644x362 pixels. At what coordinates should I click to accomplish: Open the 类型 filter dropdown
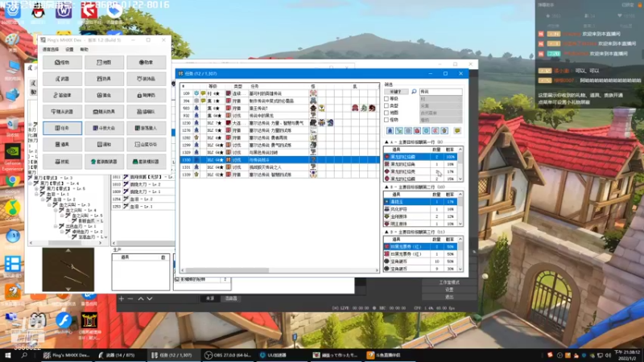(440, 106)
